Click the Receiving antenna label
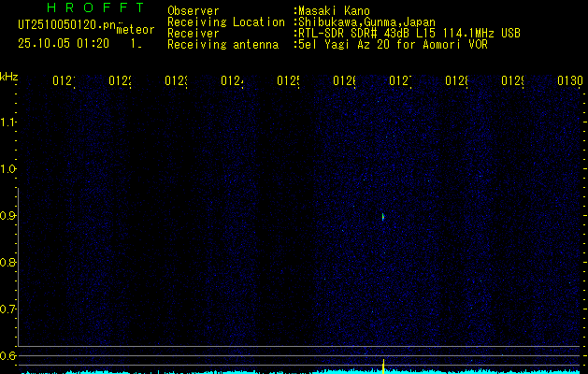The image size is (588, 374). 222,45
